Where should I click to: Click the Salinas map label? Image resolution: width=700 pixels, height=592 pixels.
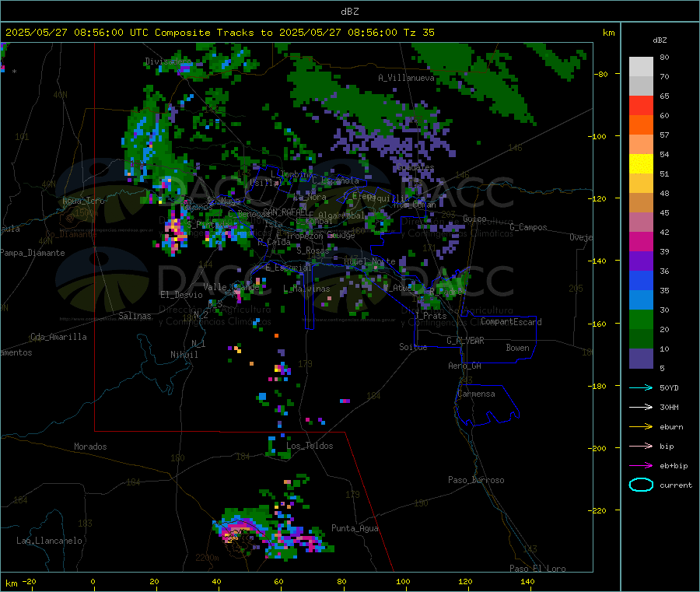click(135, 316)
